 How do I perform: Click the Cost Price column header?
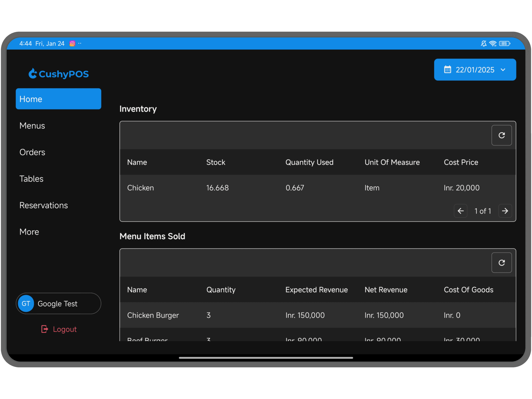[x=461, y=162]
